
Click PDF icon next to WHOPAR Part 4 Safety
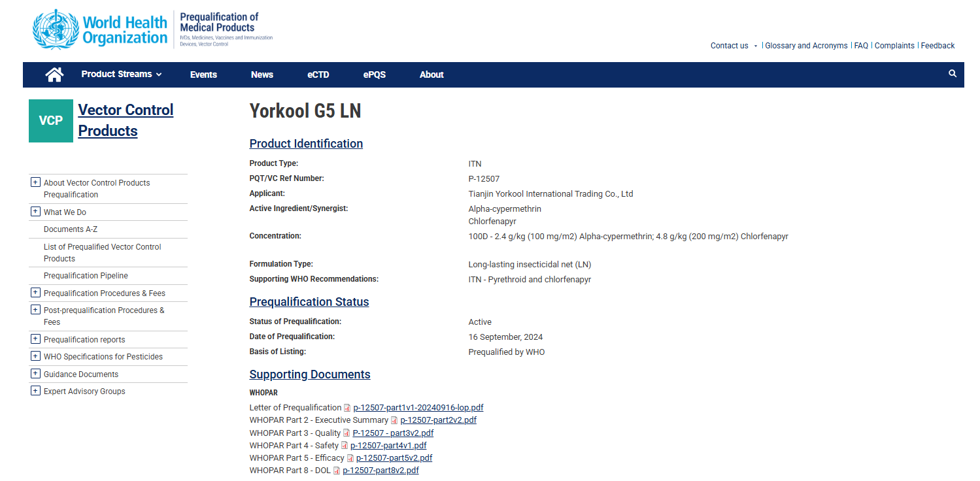click(345, 446)
